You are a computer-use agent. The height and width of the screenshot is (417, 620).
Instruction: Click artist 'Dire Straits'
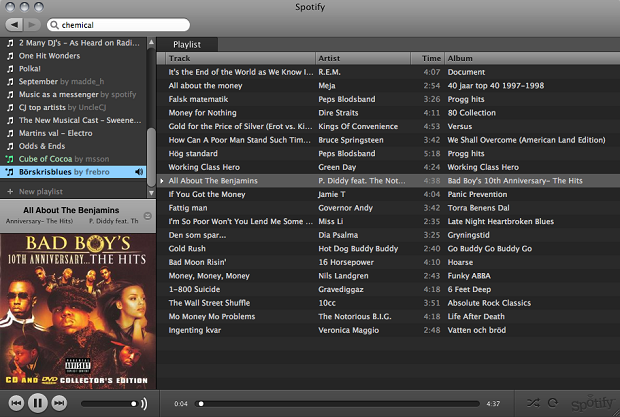coord(338,113)
